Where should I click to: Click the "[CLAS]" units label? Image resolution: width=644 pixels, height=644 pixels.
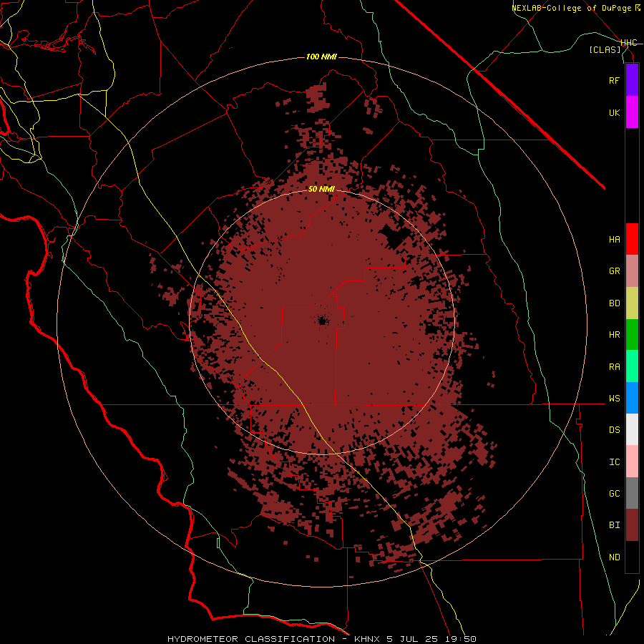pyautogui.click(x=605, y=50)
